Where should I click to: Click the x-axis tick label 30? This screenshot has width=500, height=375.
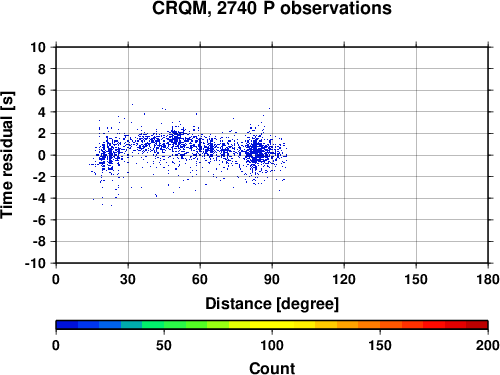tap(128, 279)
